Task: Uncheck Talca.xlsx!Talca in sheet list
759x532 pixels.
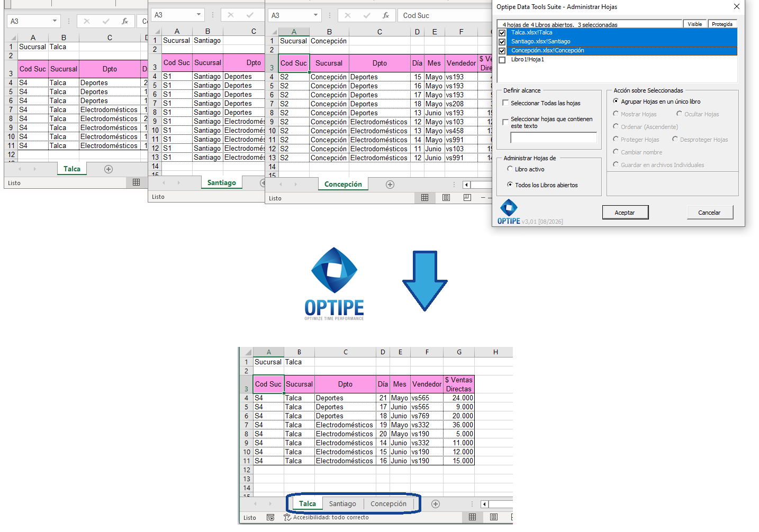Action: [x=502, y=33]
